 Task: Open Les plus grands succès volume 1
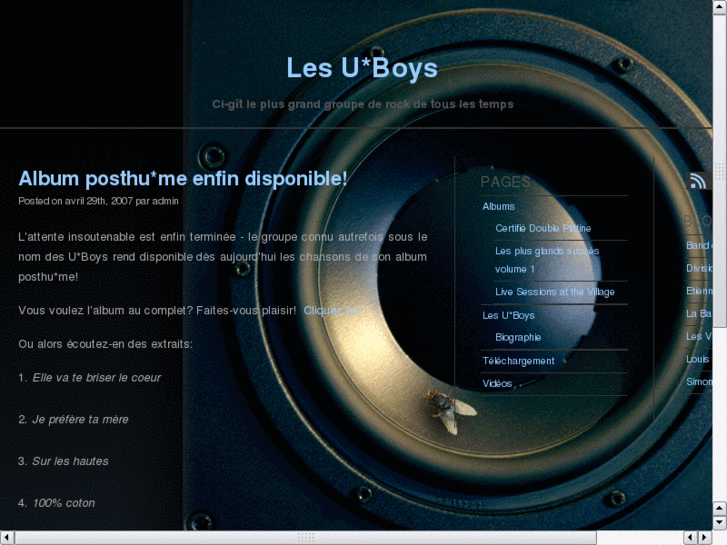pyautogui.click(x=547, y=260)
